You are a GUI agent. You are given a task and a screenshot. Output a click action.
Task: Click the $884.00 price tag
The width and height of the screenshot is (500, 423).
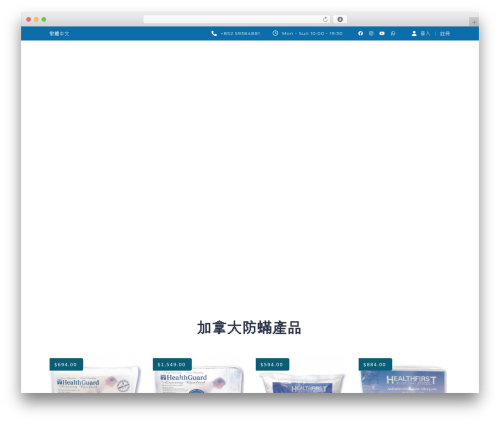click(x=375, y=364)
